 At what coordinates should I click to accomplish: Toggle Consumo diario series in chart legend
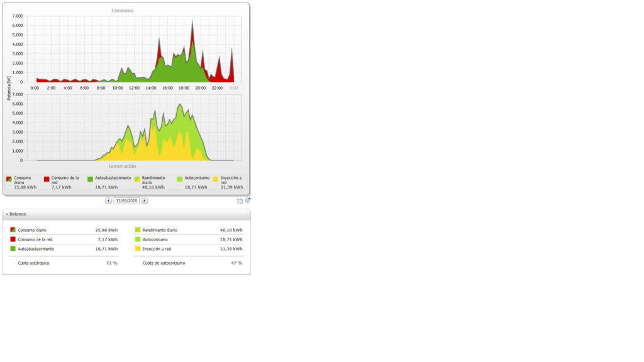[x=9, y=179]
